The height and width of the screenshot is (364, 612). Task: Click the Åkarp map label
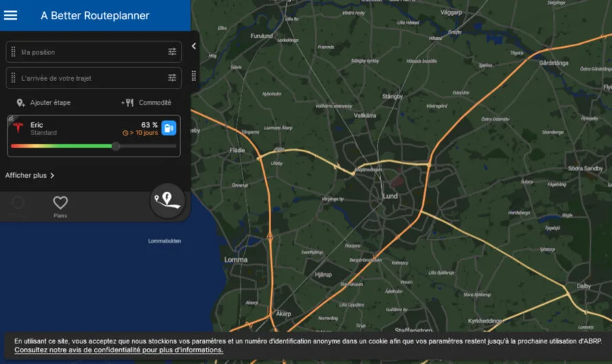(x=283, y=313)
